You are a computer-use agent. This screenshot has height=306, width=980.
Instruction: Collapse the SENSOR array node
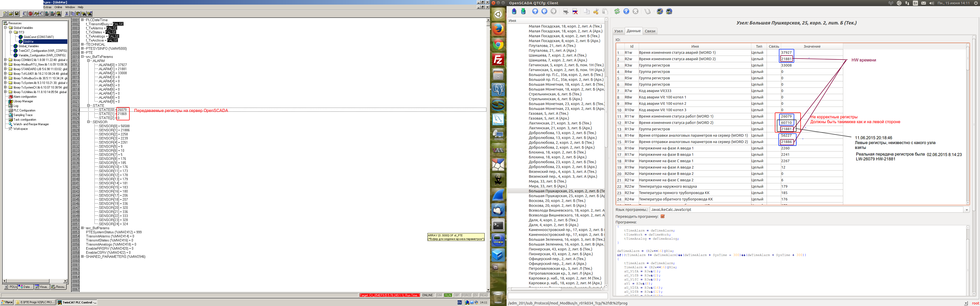[89, 122]
